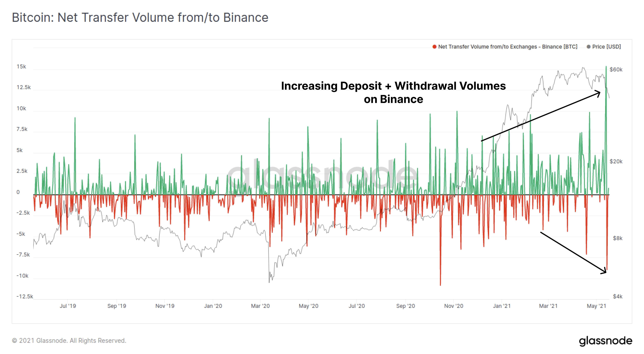Screen dimensions: 644x354
Task: Click the glassnode logo at bottom right
Action: (606, 341)
